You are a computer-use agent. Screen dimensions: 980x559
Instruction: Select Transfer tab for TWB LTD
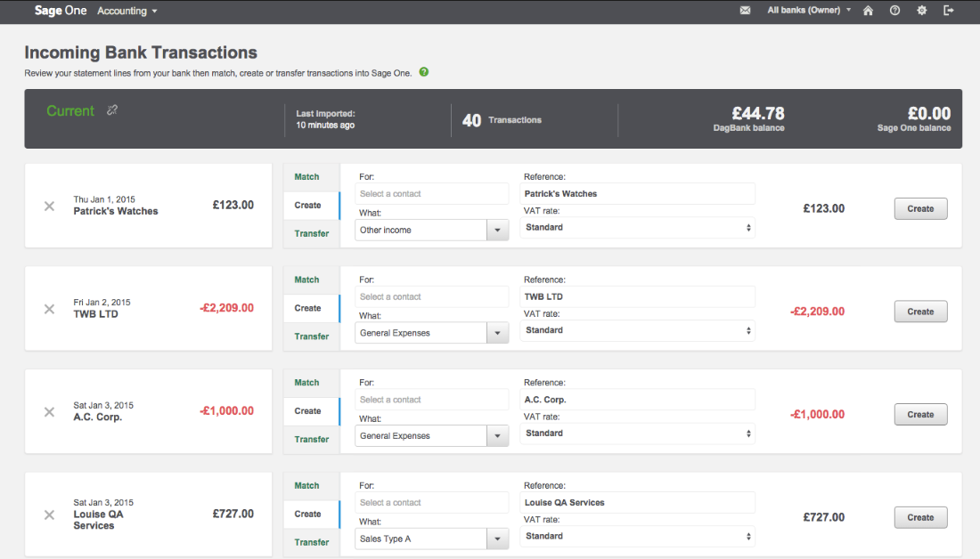[x=311, y=336]
